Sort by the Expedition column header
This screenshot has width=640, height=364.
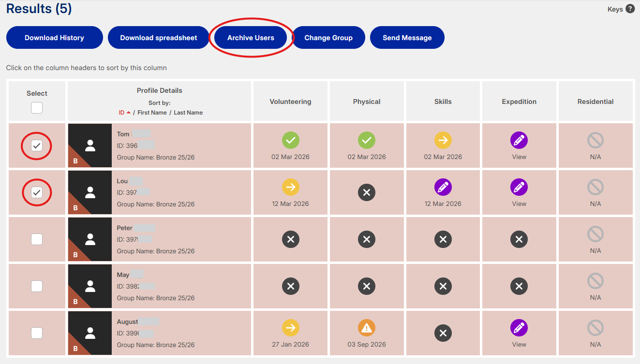point(519,102)
